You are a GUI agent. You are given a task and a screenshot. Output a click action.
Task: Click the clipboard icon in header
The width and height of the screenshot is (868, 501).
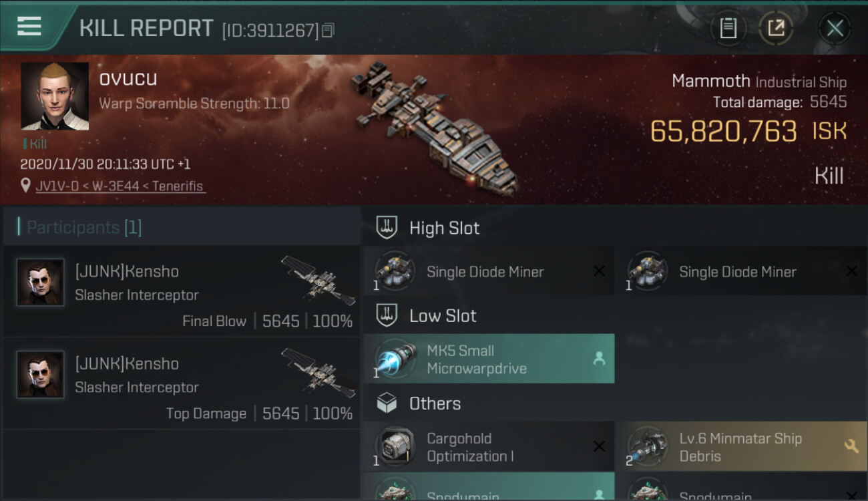728,28
